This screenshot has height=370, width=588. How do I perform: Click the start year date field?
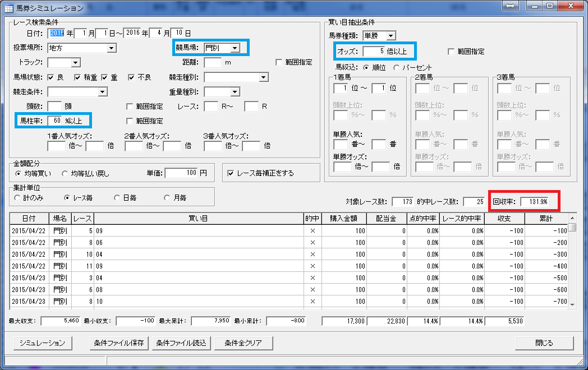pyautogui.click(x=57, y=33)
